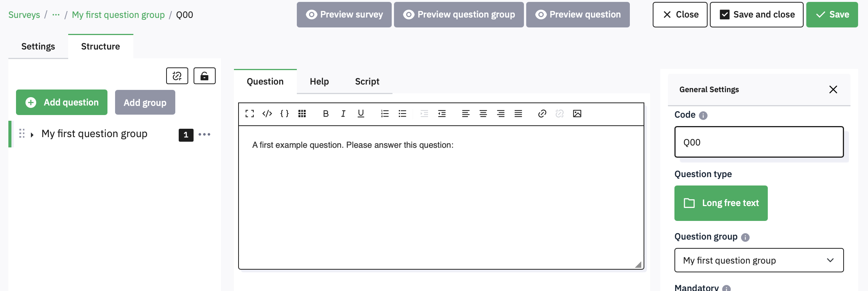Viewport: 868px width, 291px height.
Task: Open the Question group dropdown
Action: pyautogui.click(x=759, y=260)
